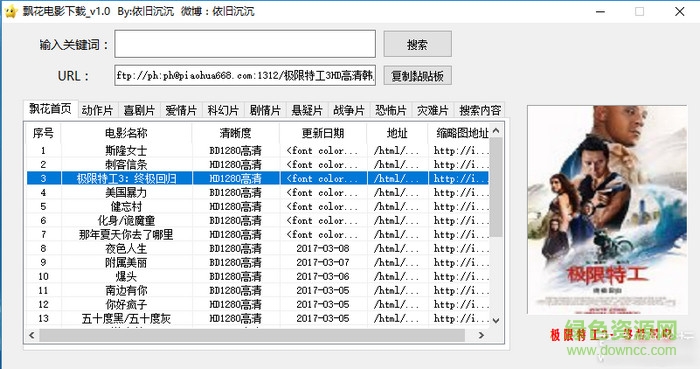This screenshot has height=369, width=700.
Task: Select the row 五十度黑/五十度灰
Action: pos(258,318)
